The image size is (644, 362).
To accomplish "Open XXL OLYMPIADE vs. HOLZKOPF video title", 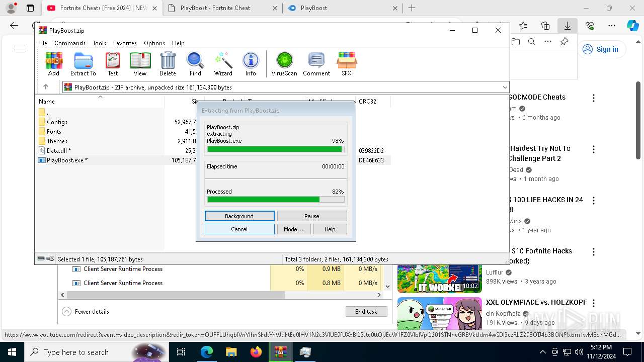I will coord(536,302).
